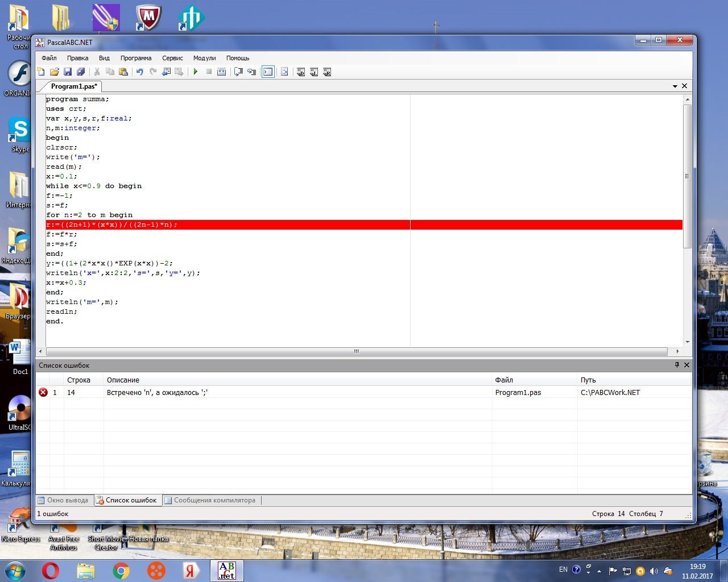The image size is (728, 582).
Task: Switch to the Окно вывода tab
Action: coord(64,500)
